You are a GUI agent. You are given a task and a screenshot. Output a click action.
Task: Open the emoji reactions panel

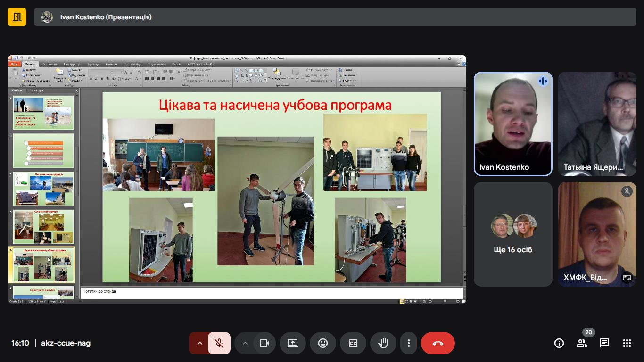point(323,343)
